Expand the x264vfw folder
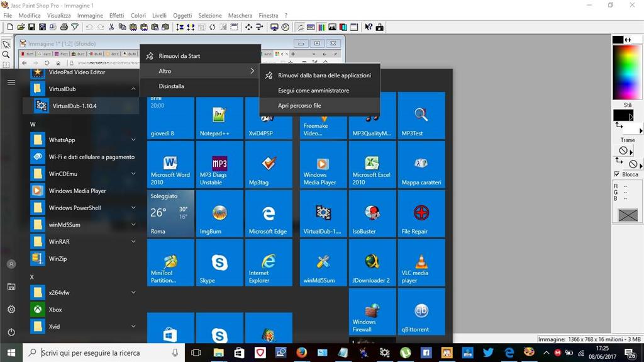644x362 pixels. pyautogui.click(x=133, y=293)
